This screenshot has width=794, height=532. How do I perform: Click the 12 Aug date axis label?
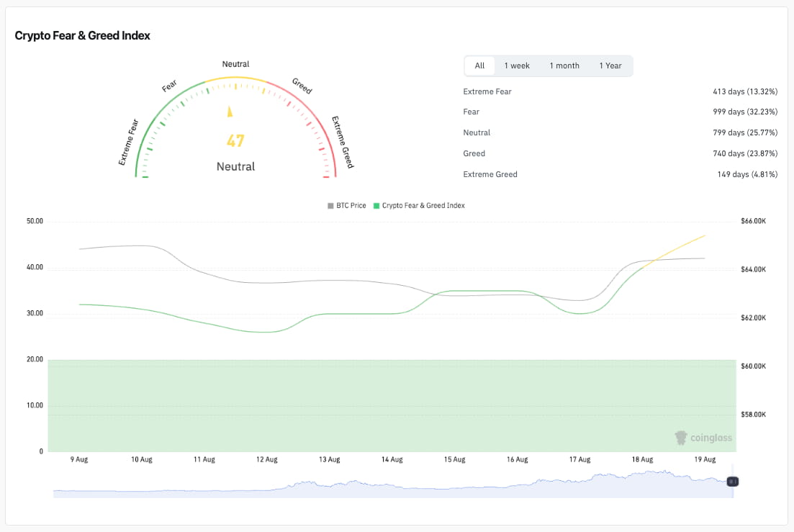point(267,459)
